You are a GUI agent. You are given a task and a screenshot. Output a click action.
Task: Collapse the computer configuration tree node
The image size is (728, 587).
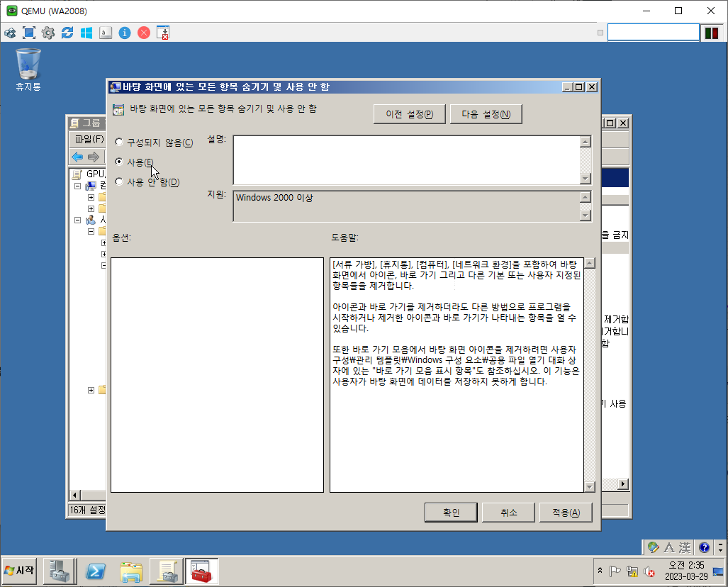(78, 186)
